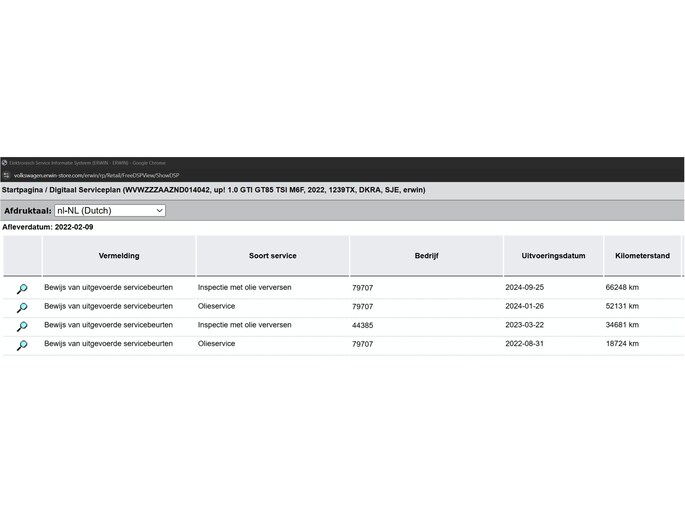Open details for the 2024-09-25 service entry
Viewport: 685px width, 514px height.
[22, 289]
